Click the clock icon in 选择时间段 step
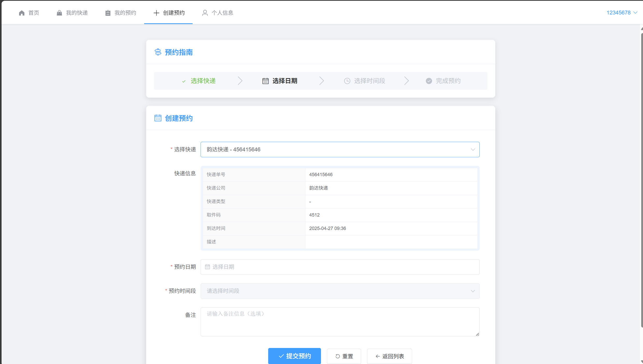This screenshot has height=364, width=643. pyautogui.click(x=347, y=81)
